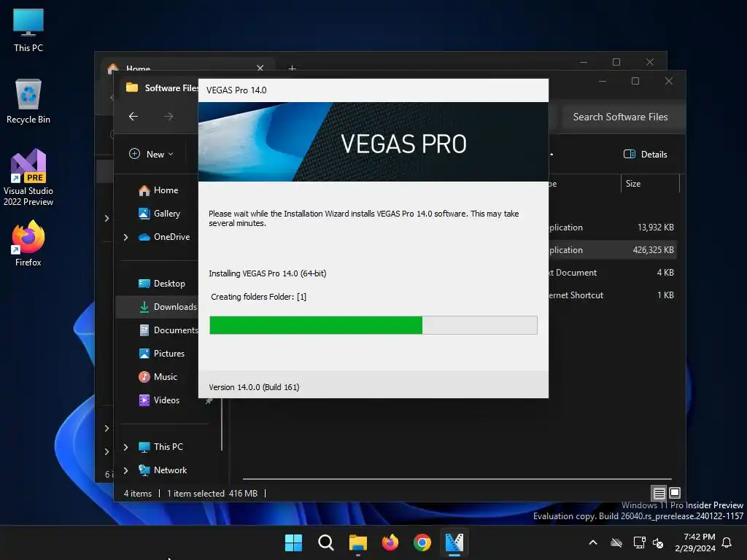
Task: Open This PC desktop icon
Action: pyautogui.click(x=28, y=29)
